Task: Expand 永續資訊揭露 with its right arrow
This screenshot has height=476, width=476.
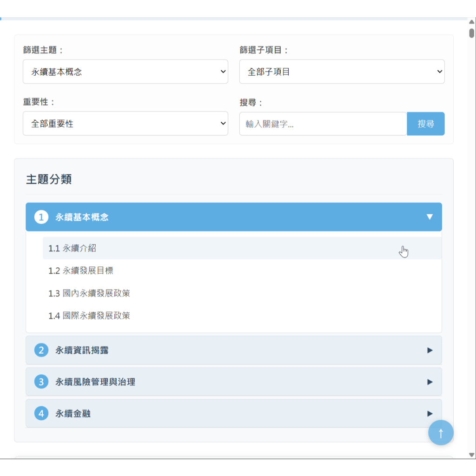Action: coord(430,350)
